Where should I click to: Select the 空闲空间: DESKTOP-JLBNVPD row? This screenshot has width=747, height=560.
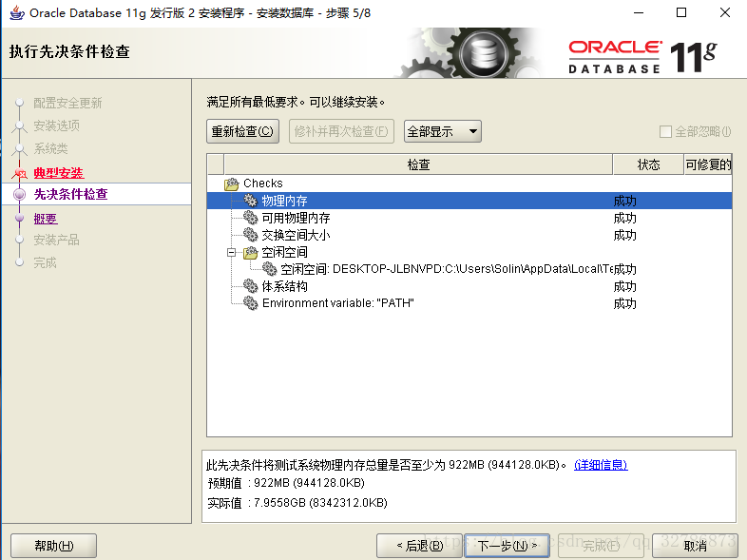pyautogui.click(x=469, y=269)
